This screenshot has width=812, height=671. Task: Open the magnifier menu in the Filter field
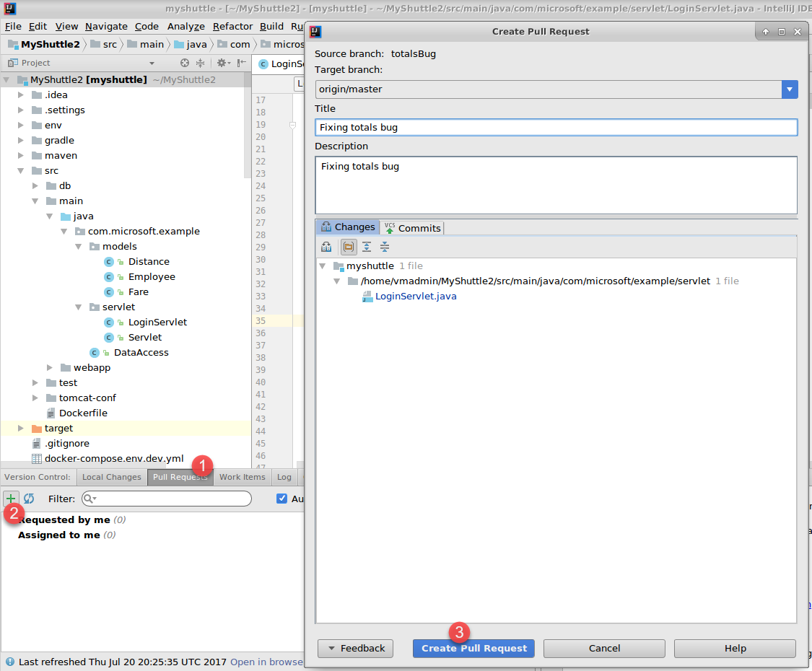88,498
